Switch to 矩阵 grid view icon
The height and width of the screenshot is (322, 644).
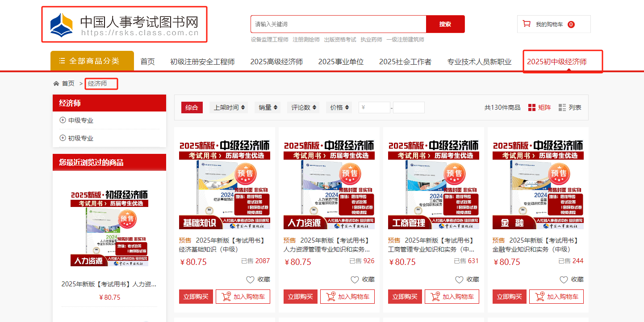click(532, 107)
